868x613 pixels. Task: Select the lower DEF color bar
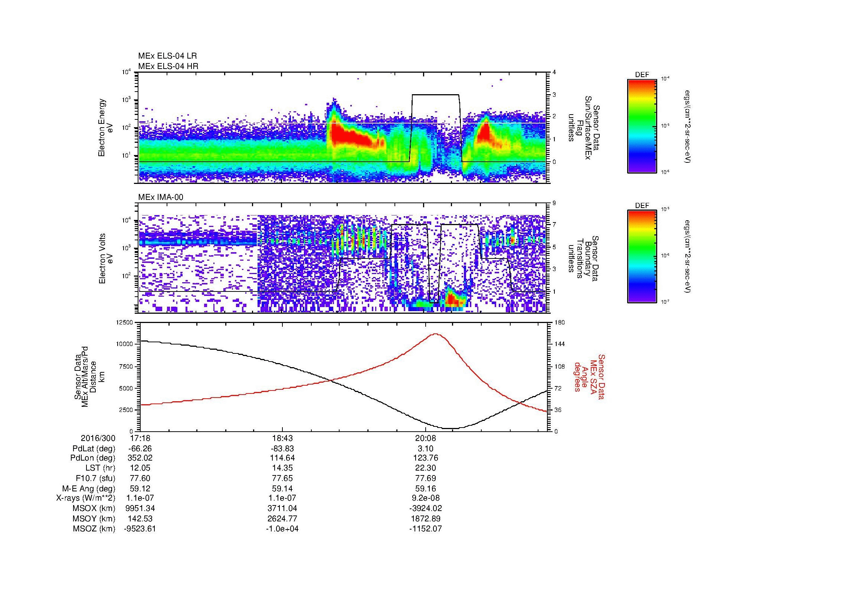point(642,257)
